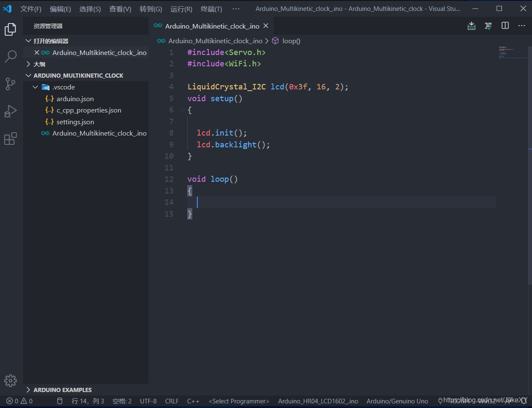This screenshot has width=532, height=408.
Task: Open the Extensions view
Action: (10, 139)
